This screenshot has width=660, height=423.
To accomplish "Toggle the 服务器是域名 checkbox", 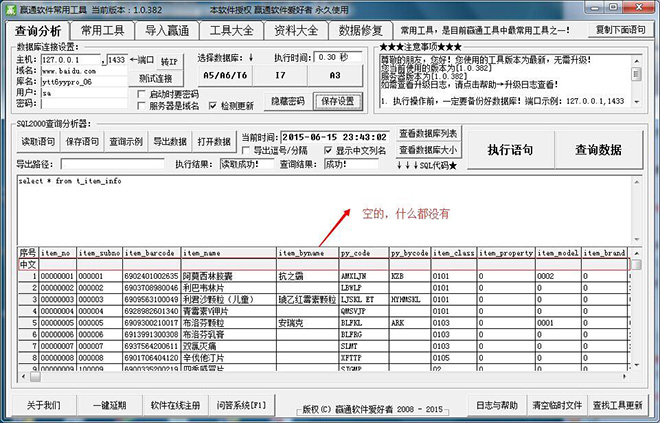I will 142,106.
